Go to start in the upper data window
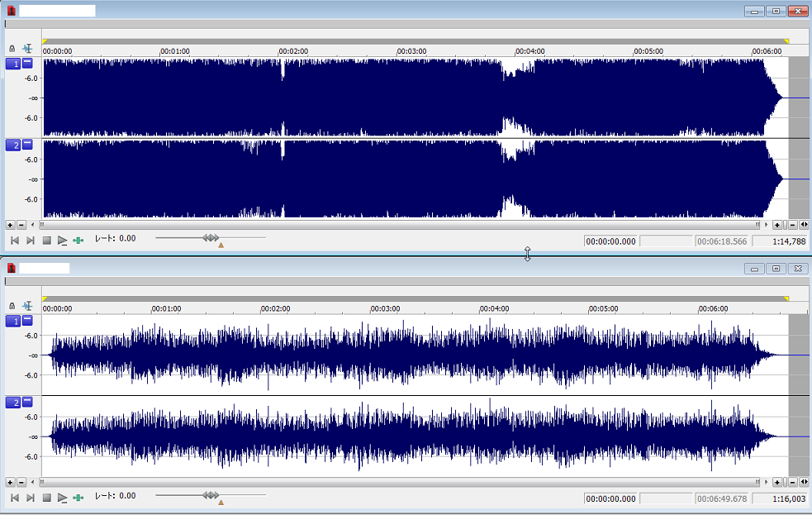Viewport: 812px width, 515px height. click(x=15, y=241)
